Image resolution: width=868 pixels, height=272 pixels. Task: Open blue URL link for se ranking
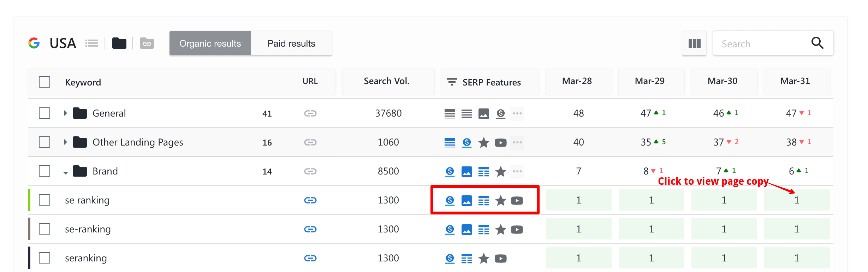pos(310,200)
